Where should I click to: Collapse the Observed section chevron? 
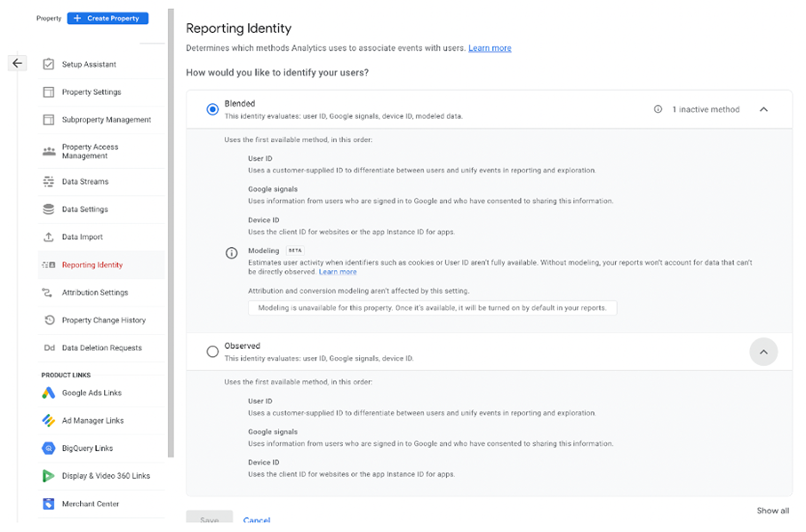pos(763,352)
